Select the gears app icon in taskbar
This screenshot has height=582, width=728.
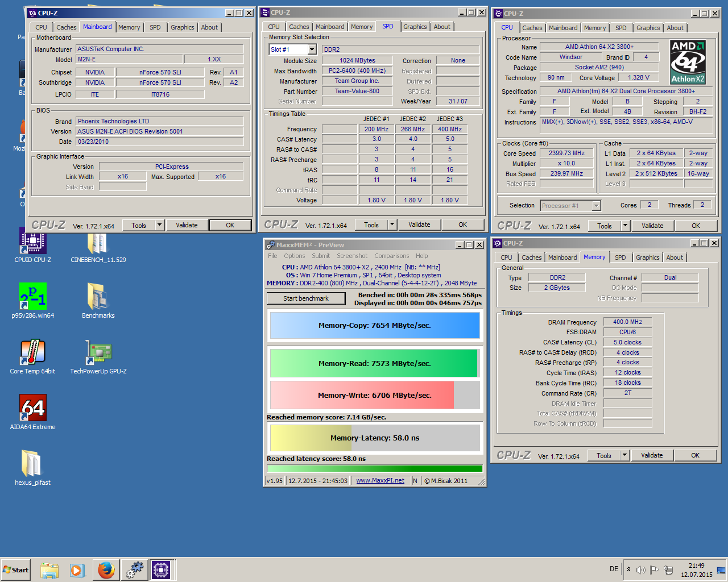pyautogui.click(x=134, y=570)
